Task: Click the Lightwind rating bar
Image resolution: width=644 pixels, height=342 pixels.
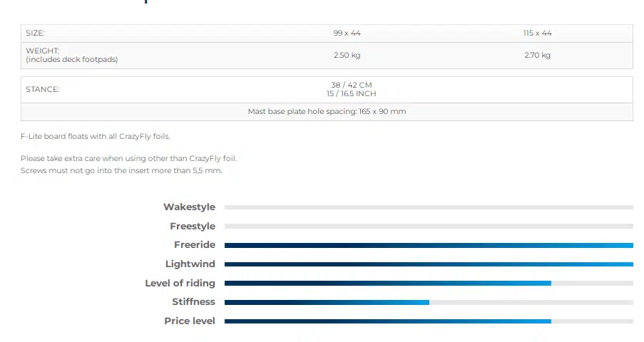Action: 429,264
